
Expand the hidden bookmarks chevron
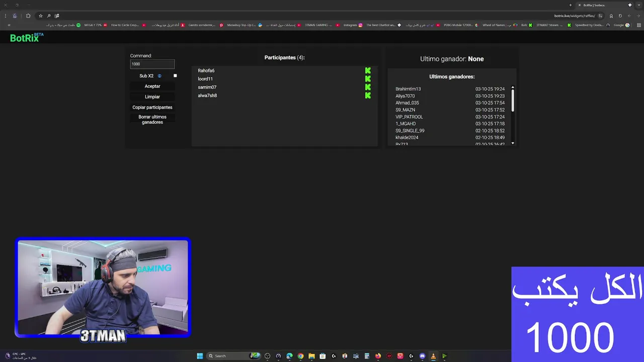click(x=9, y=25)
